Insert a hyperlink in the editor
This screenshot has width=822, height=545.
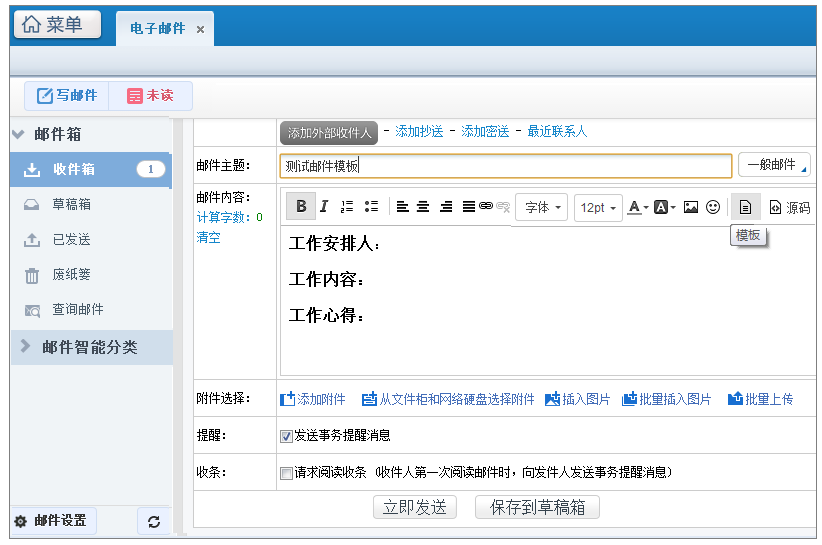[x=485, y=207]
